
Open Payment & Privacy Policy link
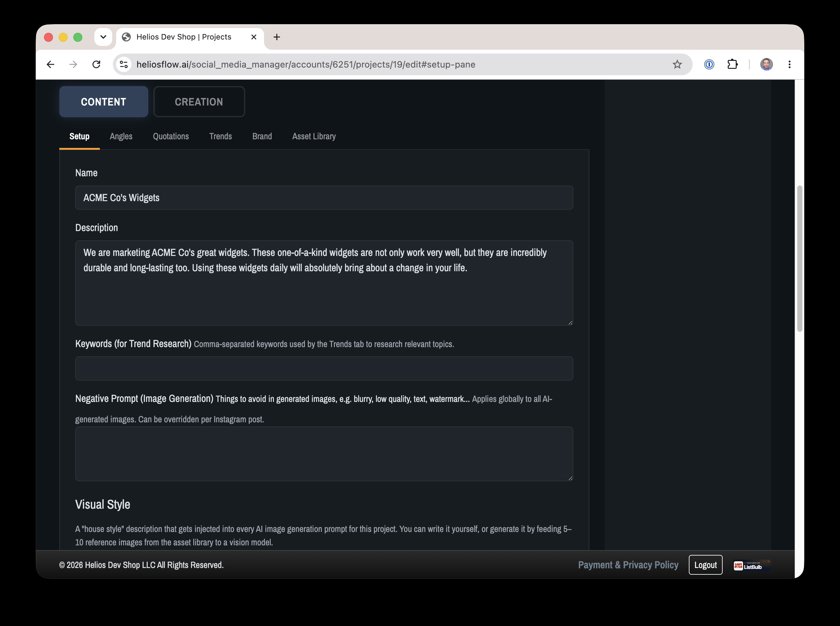(x=628, y=565)
